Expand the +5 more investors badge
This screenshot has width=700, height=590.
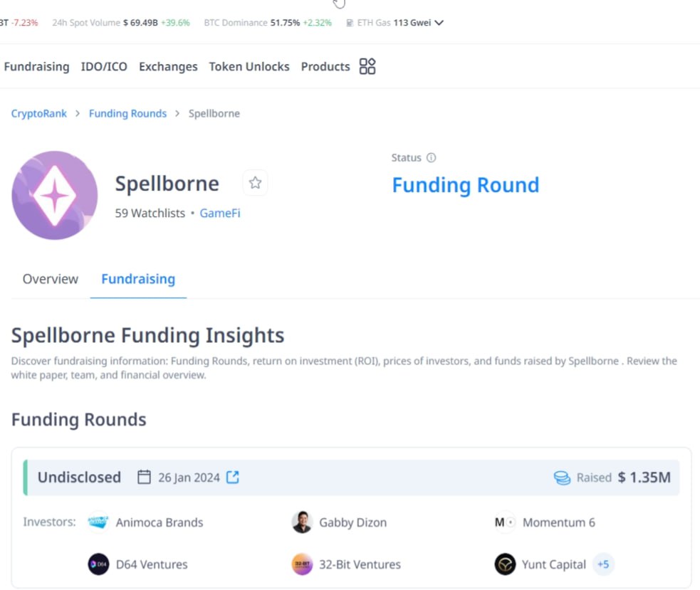(603, 564)
